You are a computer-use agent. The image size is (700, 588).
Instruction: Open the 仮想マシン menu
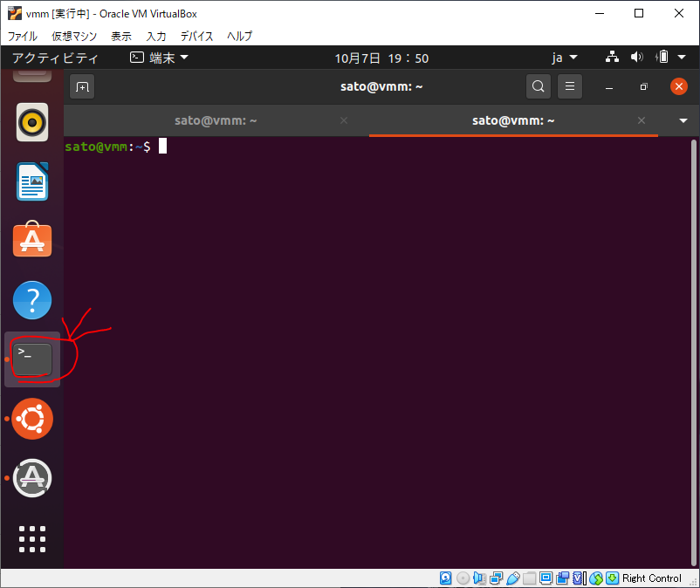point(74,36)
